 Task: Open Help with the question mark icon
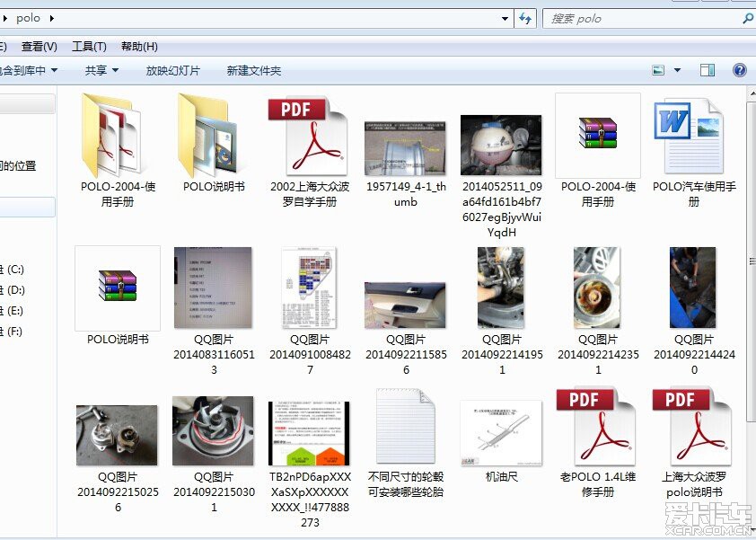click(x=740, y=70)
